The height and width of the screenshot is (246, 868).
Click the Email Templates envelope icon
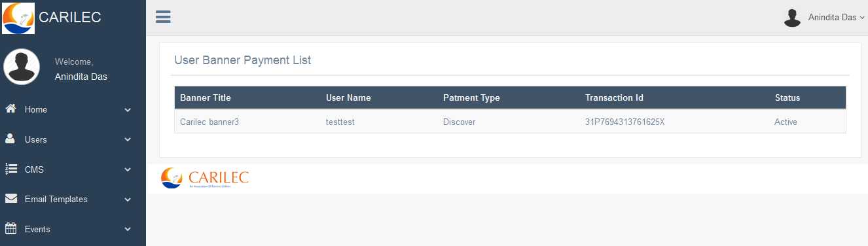point(10,199)
